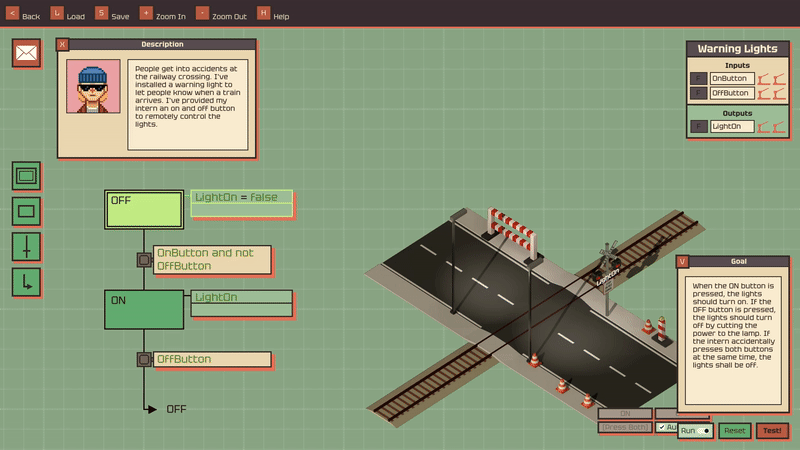Image resolution: width=800 pixels, height=450 pixels.
Task: Open the envelope mail icon
Action: (26, 53)
